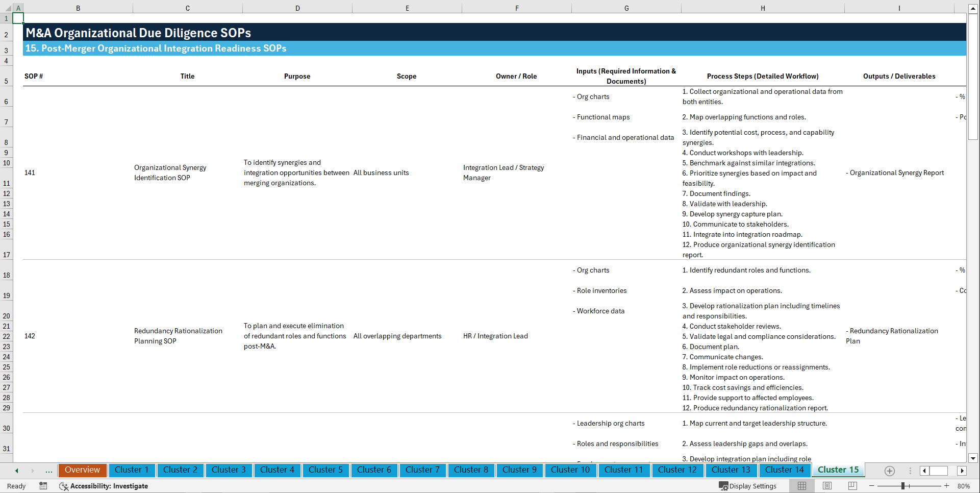
Task: Switch to Normal view in status bar
Action: [801, 486]
